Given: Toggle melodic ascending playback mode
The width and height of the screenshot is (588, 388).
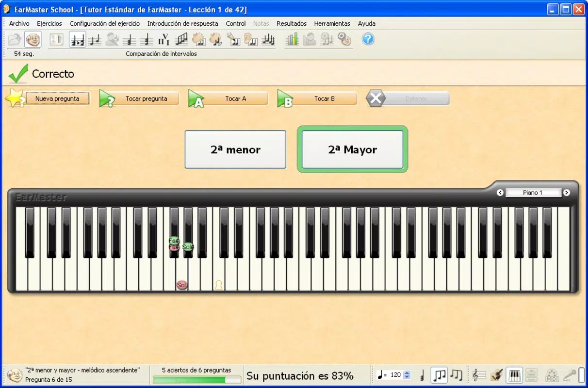Looking at the screenshot, I should (439, 375).
